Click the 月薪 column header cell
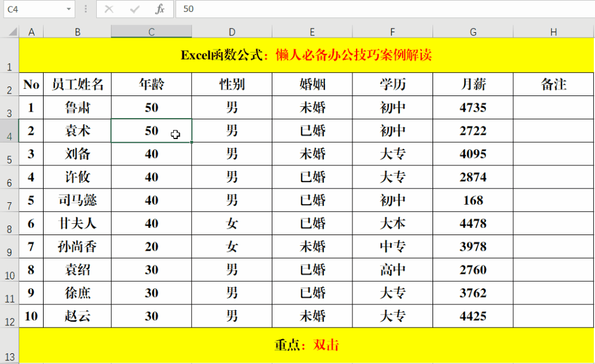 point(473,84)
